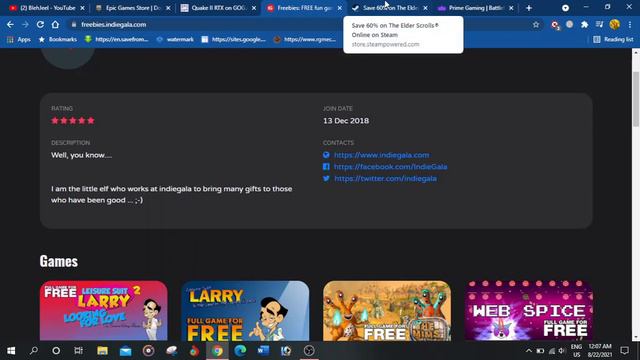Open the media control playlist icon
Viewport: 640px width, 360px height.
coord(599,24)
